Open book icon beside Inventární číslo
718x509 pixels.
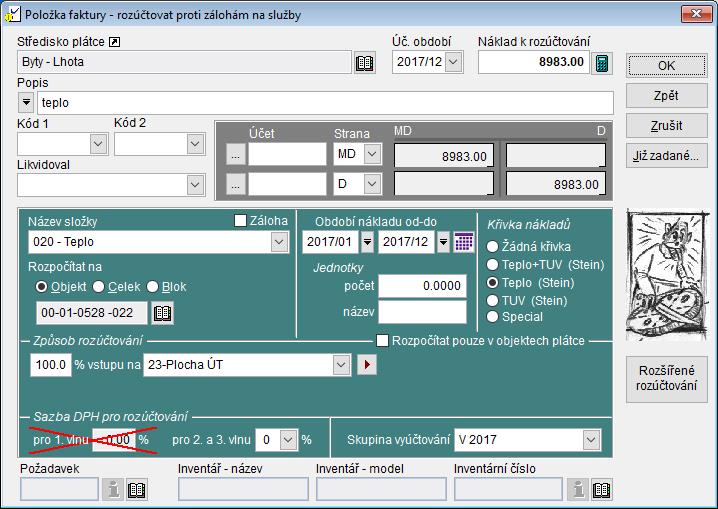[601, 489]
